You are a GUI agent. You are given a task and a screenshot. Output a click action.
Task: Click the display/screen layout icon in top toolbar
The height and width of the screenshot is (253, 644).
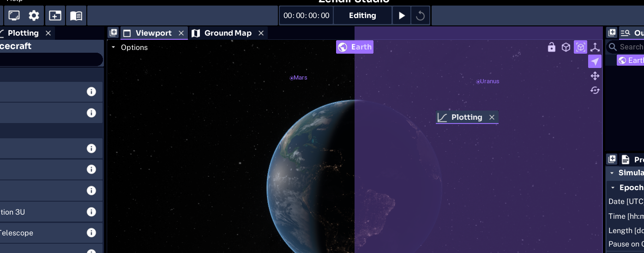tap(14, 16)
